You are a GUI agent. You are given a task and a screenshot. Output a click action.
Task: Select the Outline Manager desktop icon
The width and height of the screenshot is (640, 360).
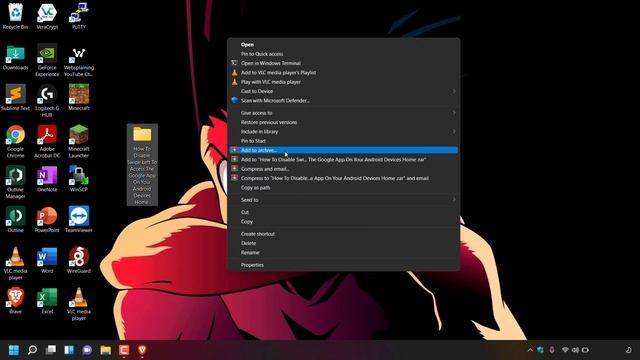tap(16, 182)
